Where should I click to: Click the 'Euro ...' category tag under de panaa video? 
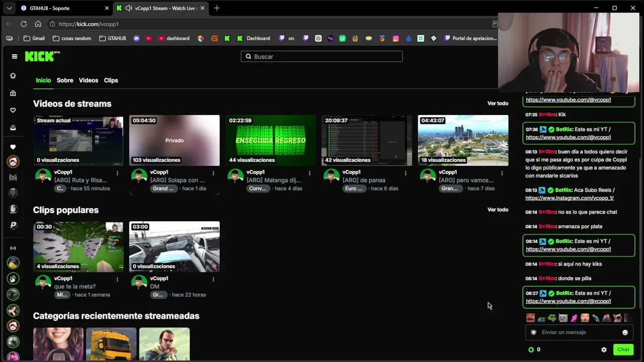click(x=353, y=189)
